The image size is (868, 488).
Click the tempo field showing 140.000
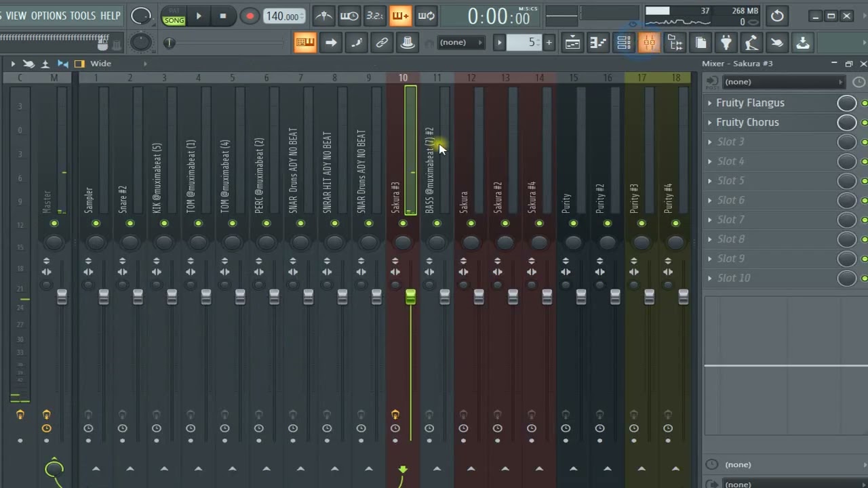(283, 16)
